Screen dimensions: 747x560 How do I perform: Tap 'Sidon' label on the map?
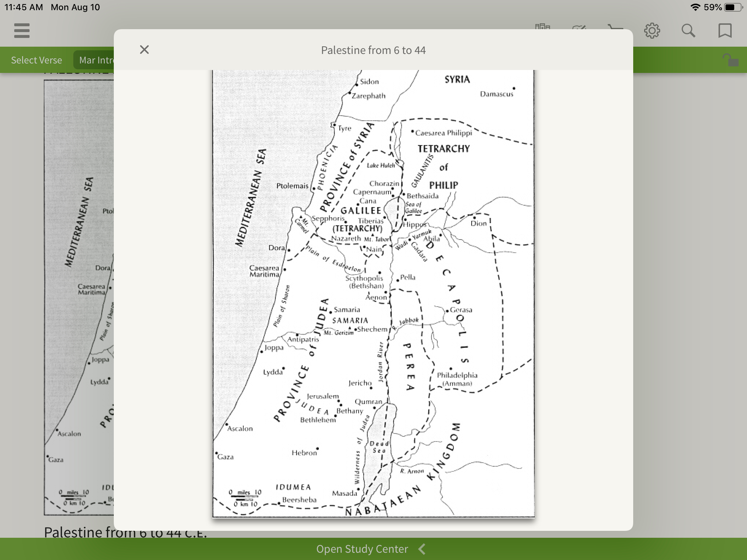click(369, 82)
